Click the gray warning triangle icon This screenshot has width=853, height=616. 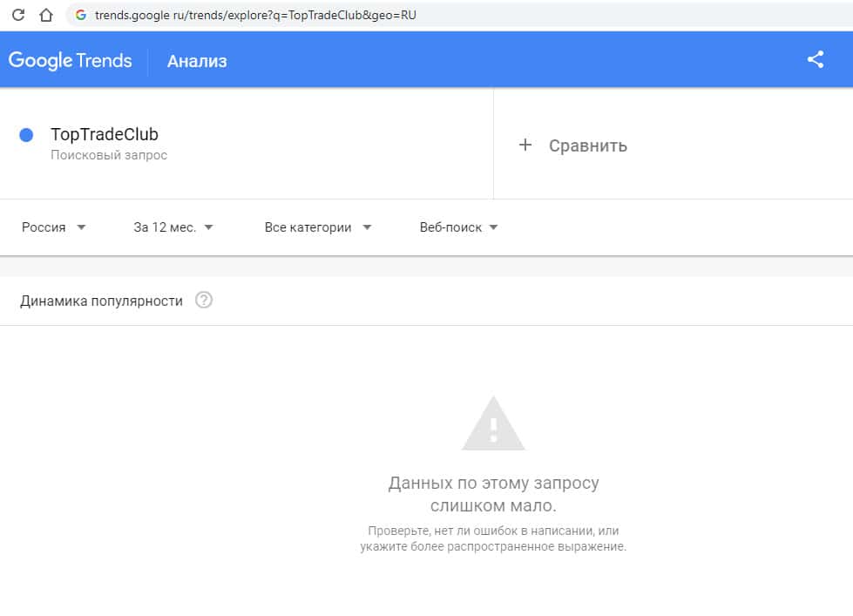[493, 424]
